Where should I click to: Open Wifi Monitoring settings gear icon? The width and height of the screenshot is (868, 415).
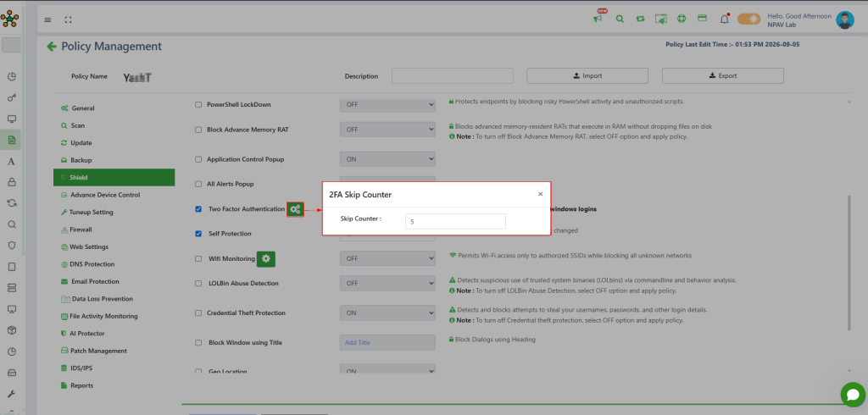266,258
